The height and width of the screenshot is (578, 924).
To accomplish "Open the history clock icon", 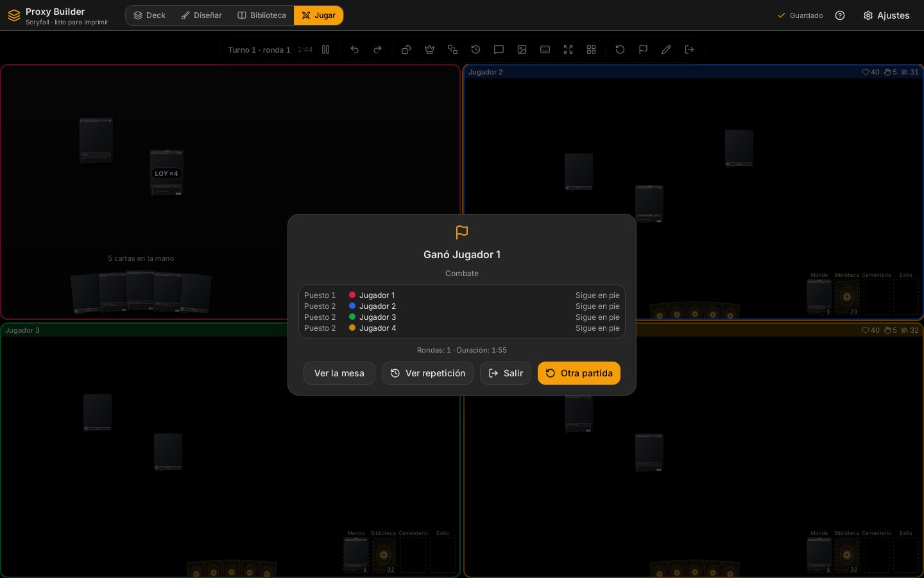I will (x=475, y=49).
